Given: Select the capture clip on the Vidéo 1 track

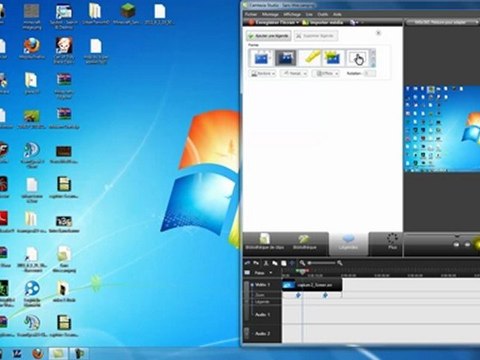Looking at the screenshot, I should tap(312, 285).
